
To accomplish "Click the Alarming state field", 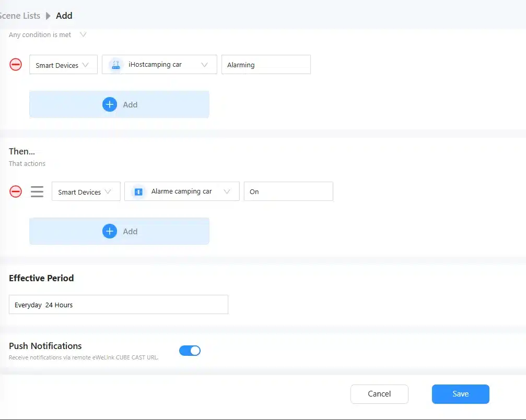I will [x=266, y=65].
